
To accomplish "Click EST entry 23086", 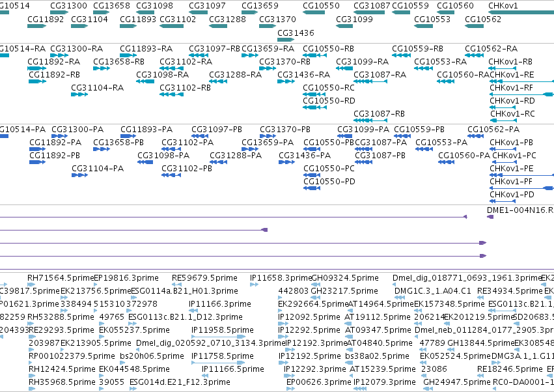I will pyautogui.click(x=434, y=369).
